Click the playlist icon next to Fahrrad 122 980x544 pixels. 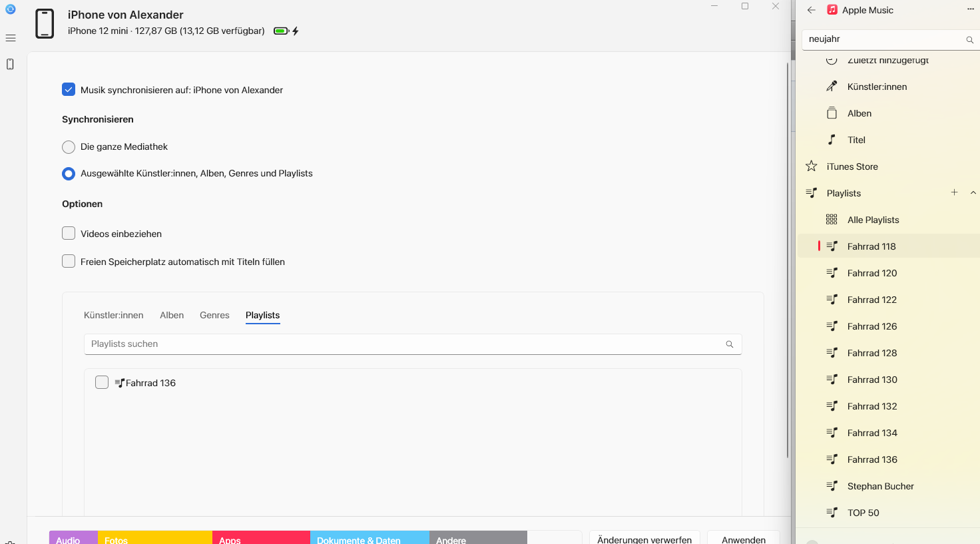(832, 300)
